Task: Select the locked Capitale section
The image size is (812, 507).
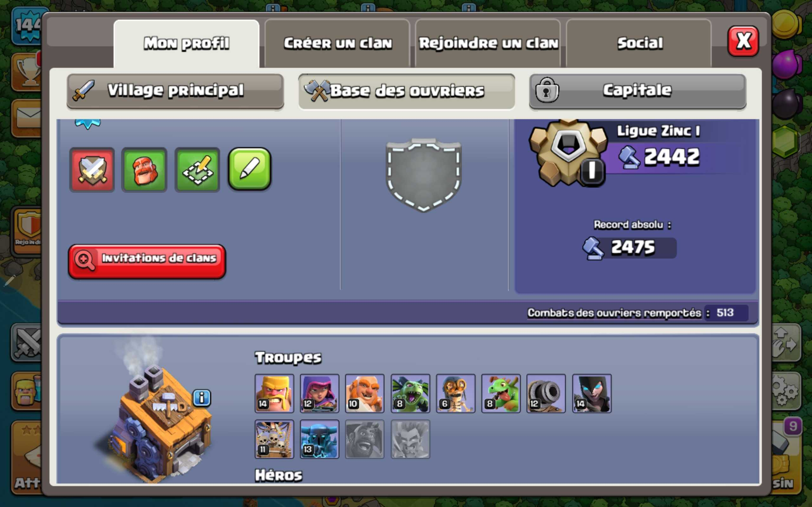Action: coord(638,91)
